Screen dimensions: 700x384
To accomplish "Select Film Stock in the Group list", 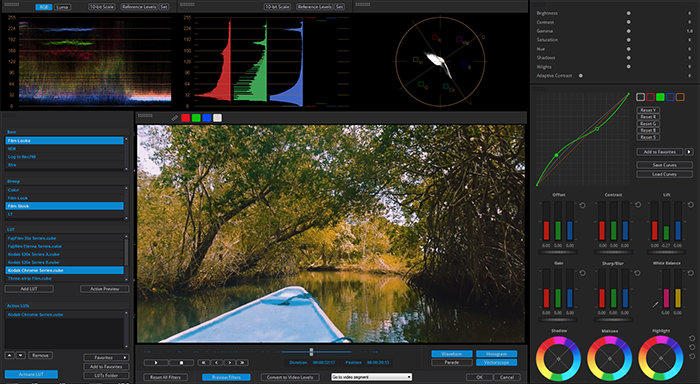I will click(x=64, y=206).
